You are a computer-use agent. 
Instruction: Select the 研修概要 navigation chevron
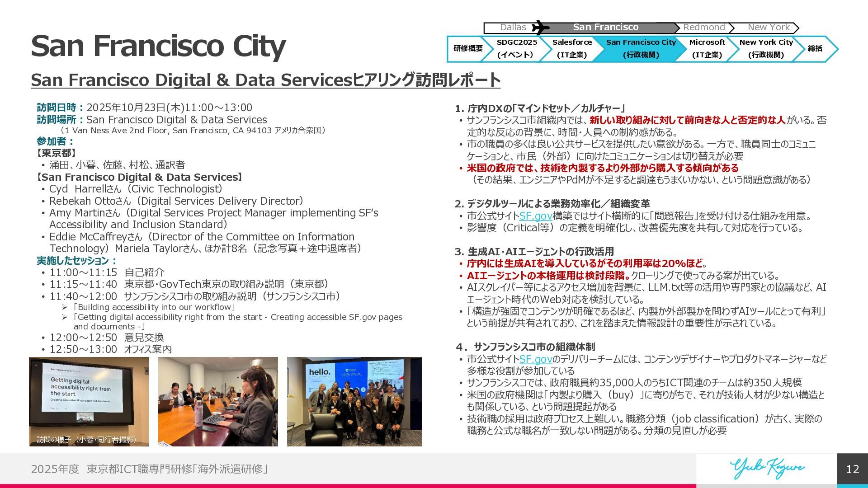point(467,48)
